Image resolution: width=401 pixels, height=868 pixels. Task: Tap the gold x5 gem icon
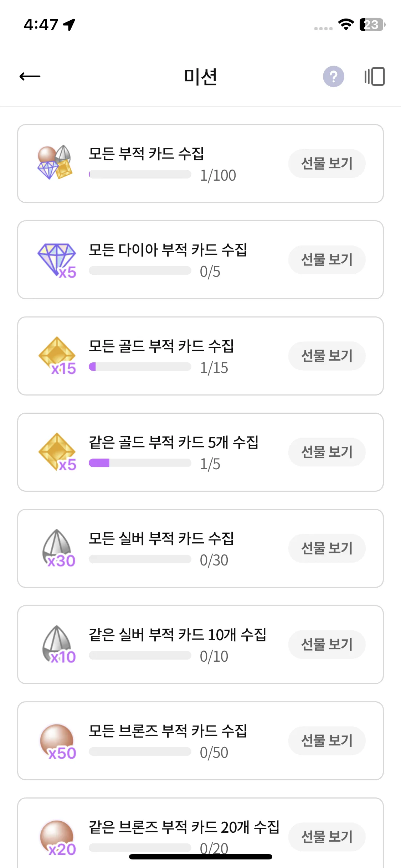click(x=57, y=452)
